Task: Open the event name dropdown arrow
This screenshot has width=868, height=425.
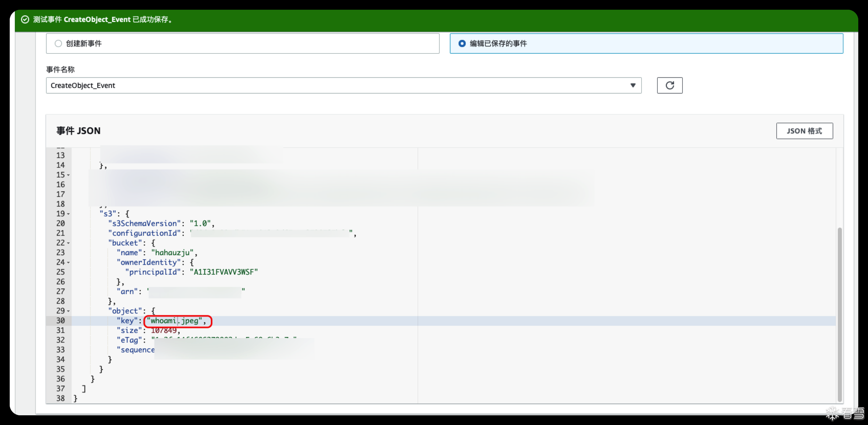Action: 633,86
